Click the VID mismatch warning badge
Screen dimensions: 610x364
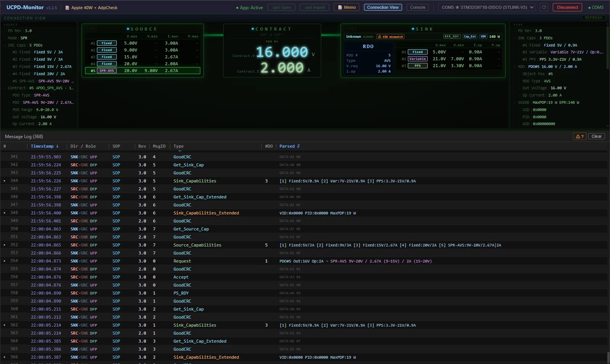click(x=390, y=37)
